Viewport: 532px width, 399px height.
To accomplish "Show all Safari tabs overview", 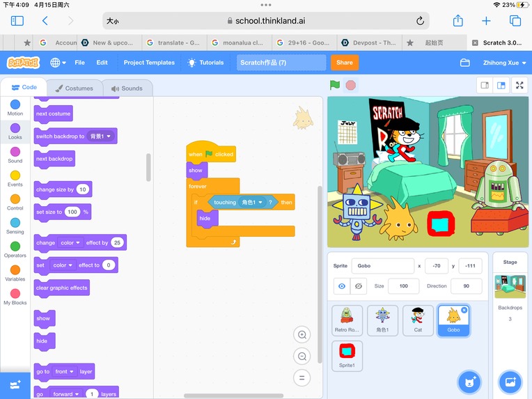I will pos(515,21).
